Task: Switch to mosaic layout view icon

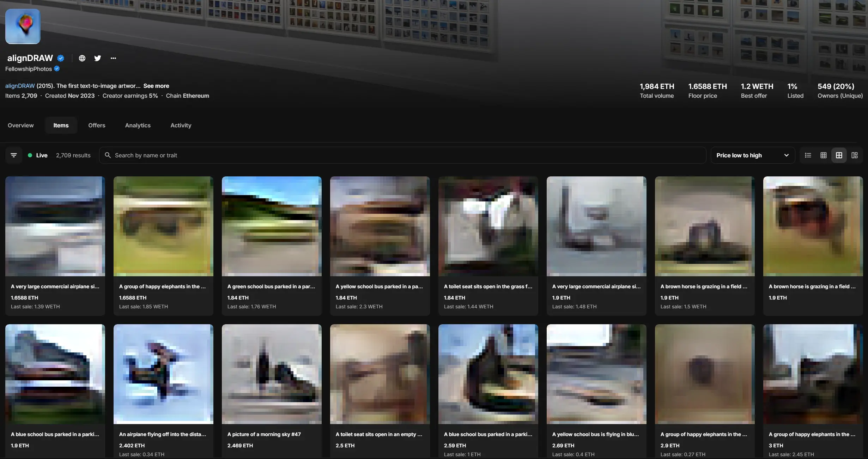Action: (855, 155)
